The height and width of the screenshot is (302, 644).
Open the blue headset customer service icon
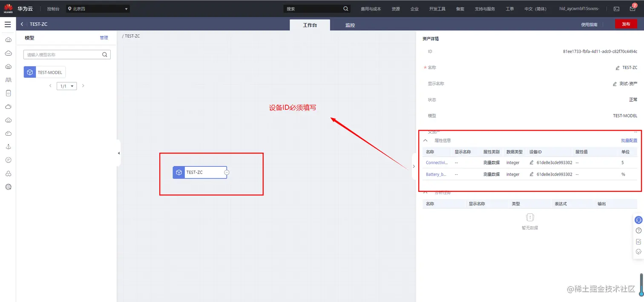[638, 220]
